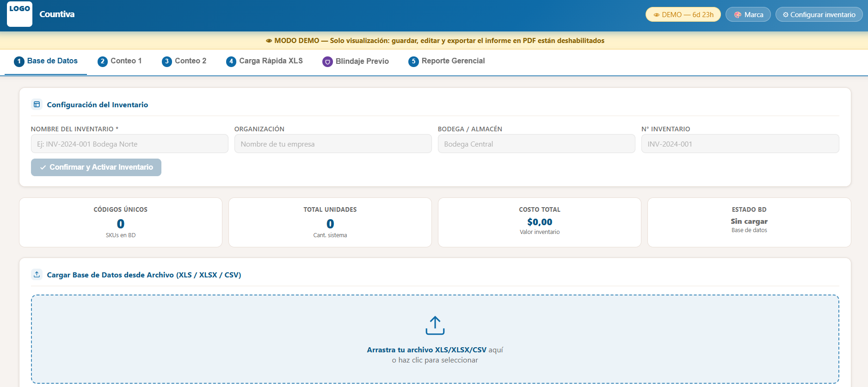This screenshot has width=868, height=387.
Task: Open the Base de Datos tab
Action: (46, 61)
